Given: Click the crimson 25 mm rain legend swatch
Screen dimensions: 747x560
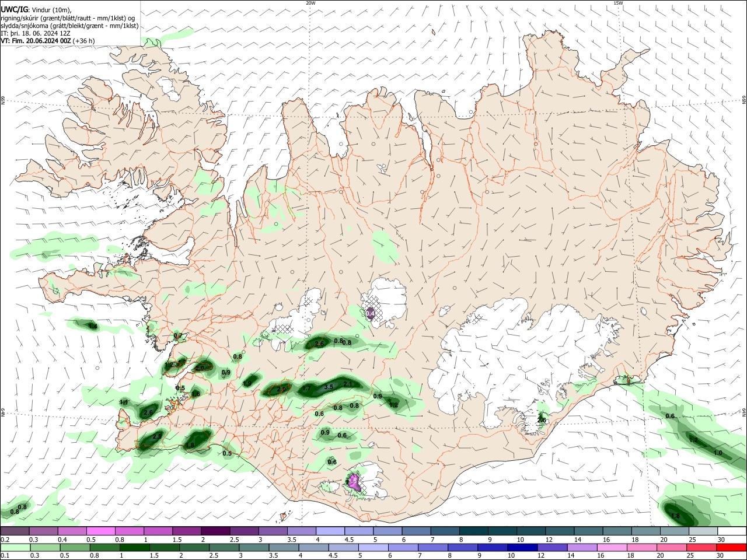Looking at the screenshot, I should pyautogui.click(x=703, y=547).
